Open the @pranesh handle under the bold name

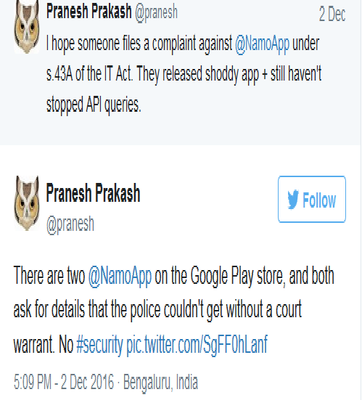point(70,224)
